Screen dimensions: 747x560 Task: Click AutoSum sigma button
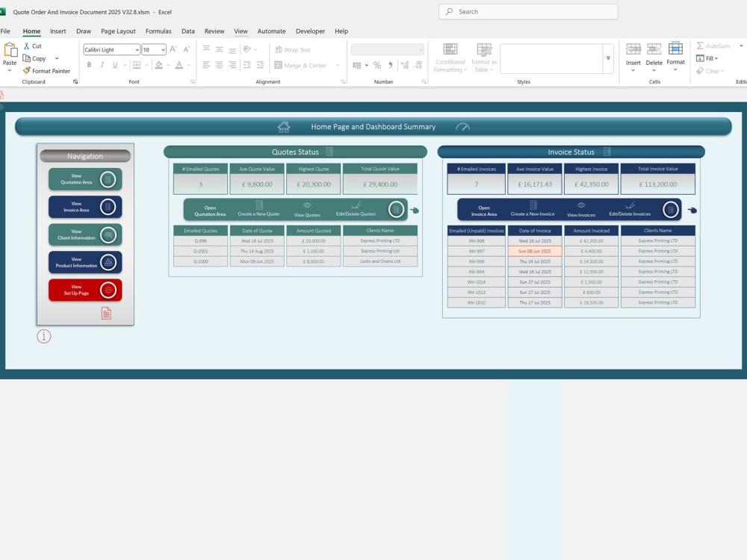pyautogui.click(x=713, y=46)
